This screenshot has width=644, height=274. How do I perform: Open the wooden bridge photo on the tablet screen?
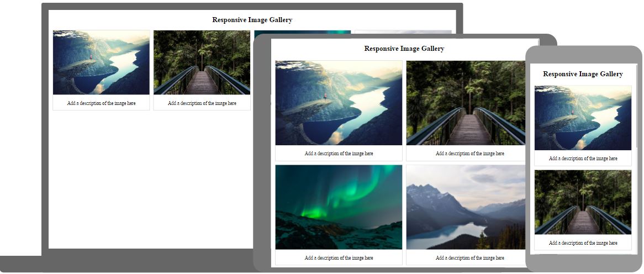(466, 103)
